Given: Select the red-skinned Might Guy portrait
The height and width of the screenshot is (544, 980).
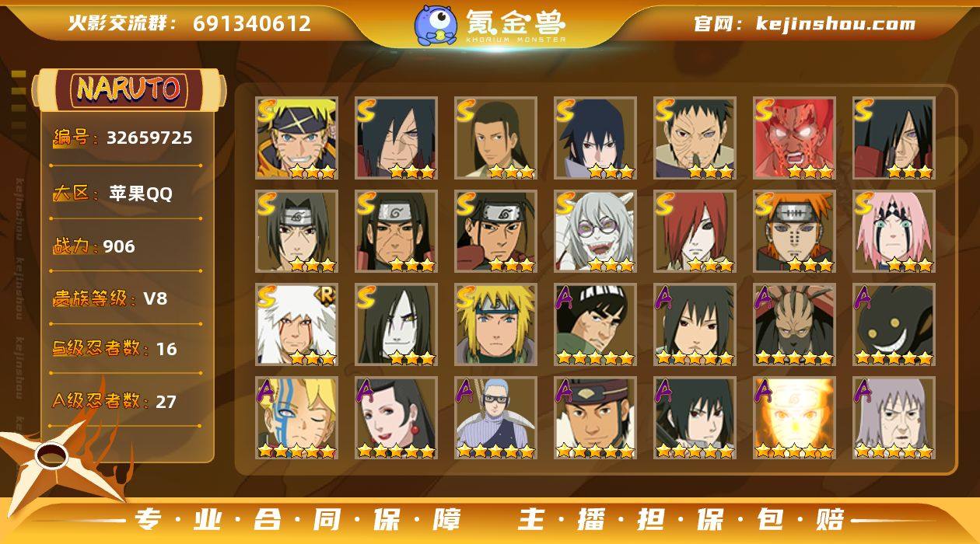Looking at the screenshot, I should pyautogui.click(x=794, y=138).
